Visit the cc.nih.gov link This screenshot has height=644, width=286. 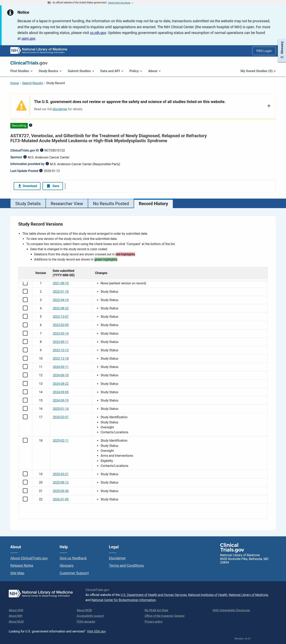point(98,33)
